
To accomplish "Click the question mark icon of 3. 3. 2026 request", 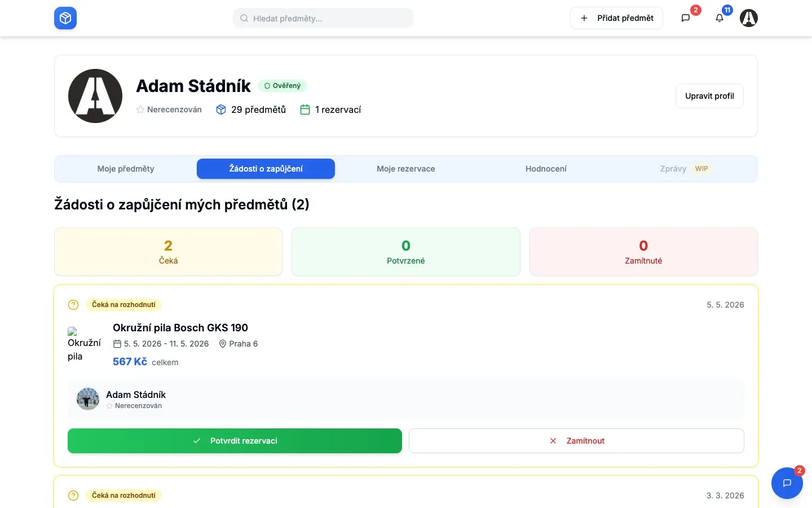I will click(73, 496).
